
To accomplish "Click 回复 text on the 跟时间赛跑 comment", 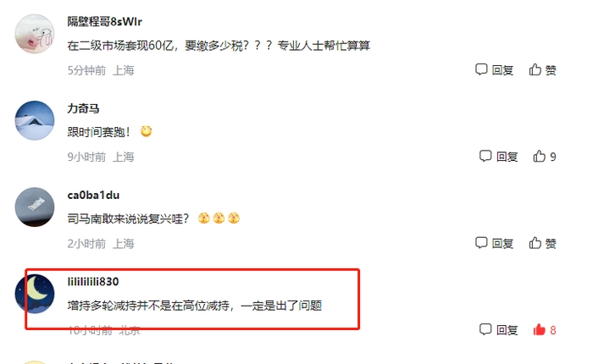I will pos(507,157).
